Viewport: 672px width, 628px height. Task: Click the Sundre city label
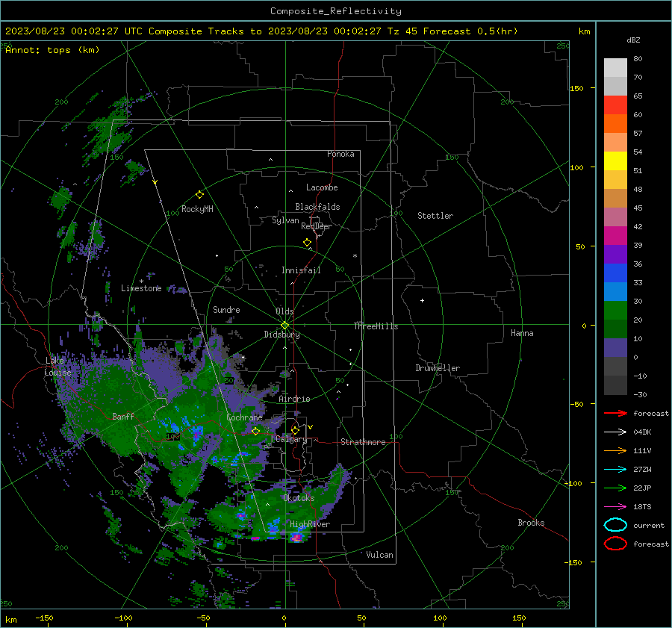[226, 309]
